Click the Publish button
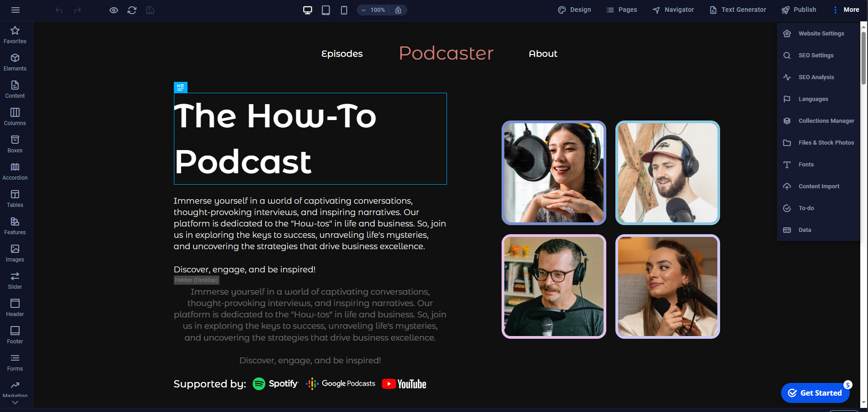 799,10
